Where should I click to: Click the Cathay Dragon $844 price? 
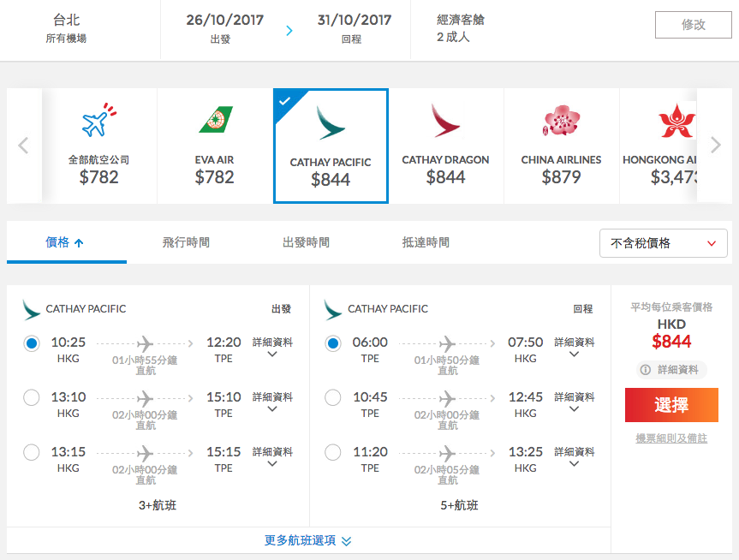[x=445, y=177]
